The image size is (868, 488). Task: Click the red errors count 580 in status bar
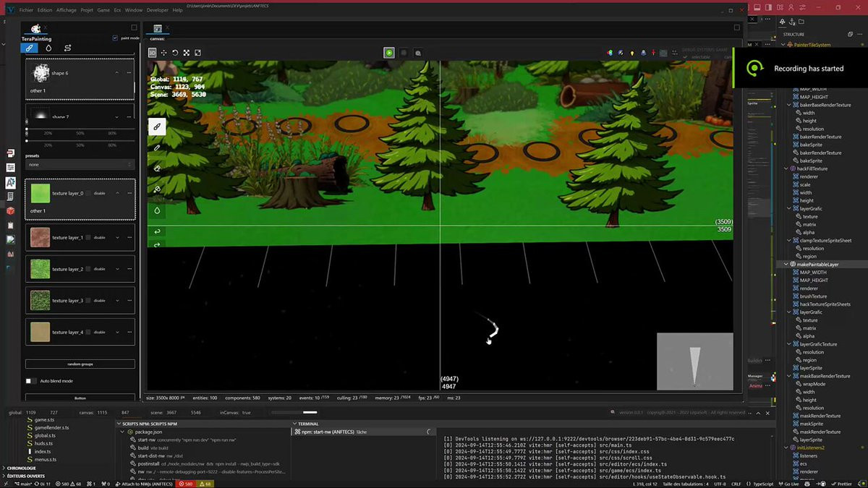click(x=186, y=484)
